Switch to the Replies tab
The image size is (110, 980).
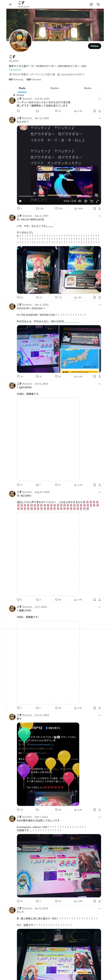55,88
